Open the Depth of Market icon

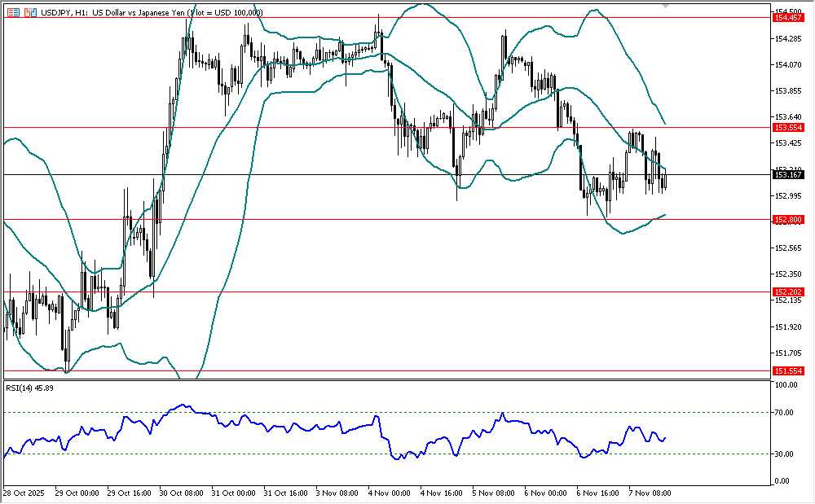[30, 13]
